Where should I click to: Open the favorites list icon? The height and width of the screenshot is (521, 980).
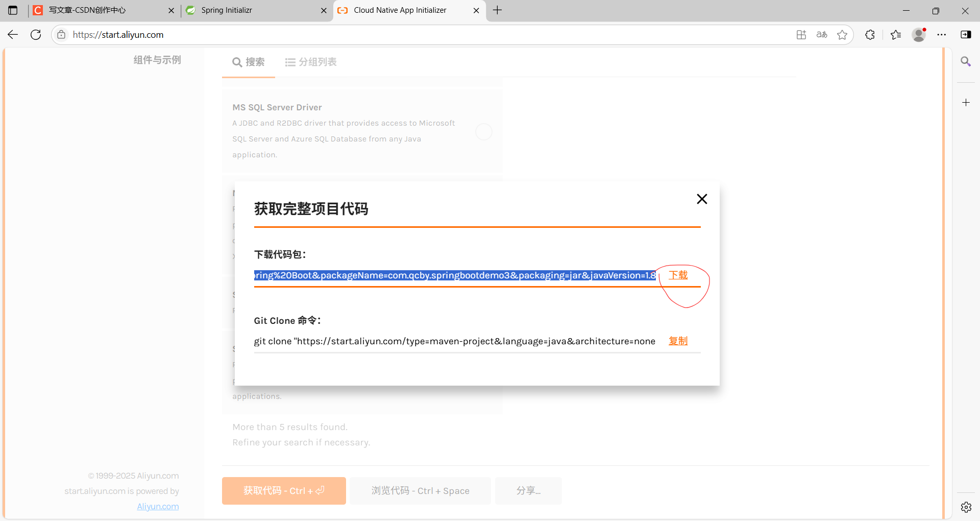pyautogui.click(x=896, y=35)
